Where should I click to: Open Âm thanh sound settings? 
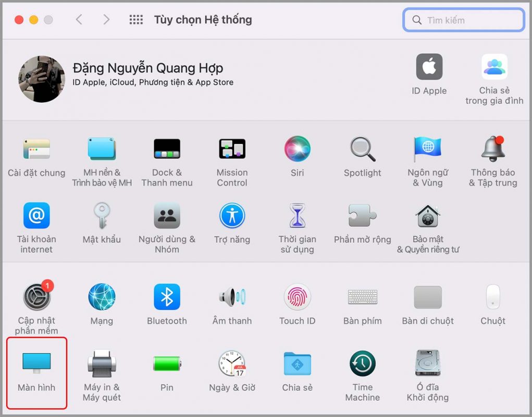(232, 297)
